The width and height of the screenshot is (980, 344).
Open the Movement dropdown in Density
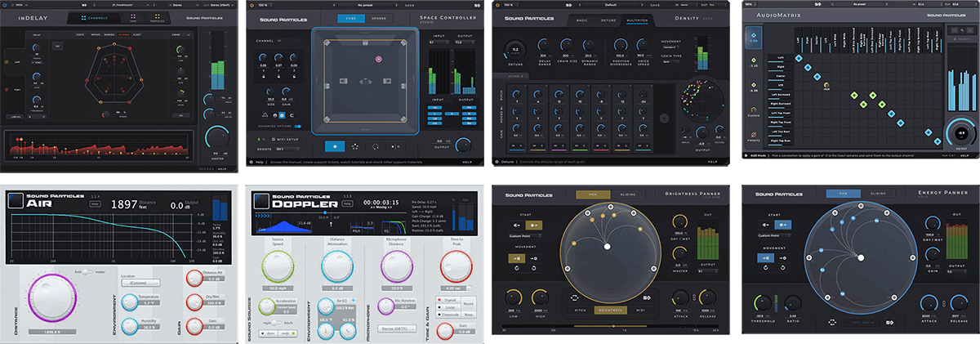670,47
